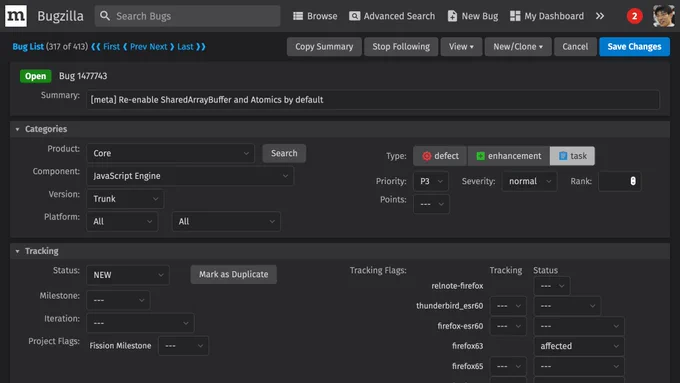This screenshot has height=383, width=680.
Task: Go to the Prev bug link
Action: [x=138, y=47]
